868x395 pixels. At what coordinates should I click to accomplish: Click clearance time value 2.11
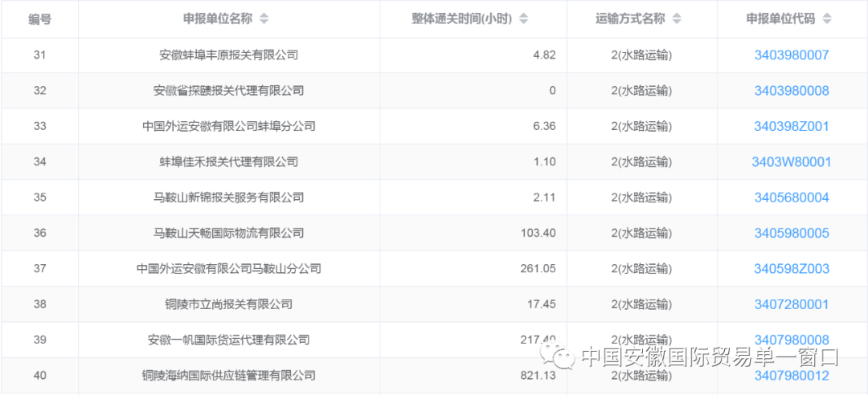click(x=545, y=197)
